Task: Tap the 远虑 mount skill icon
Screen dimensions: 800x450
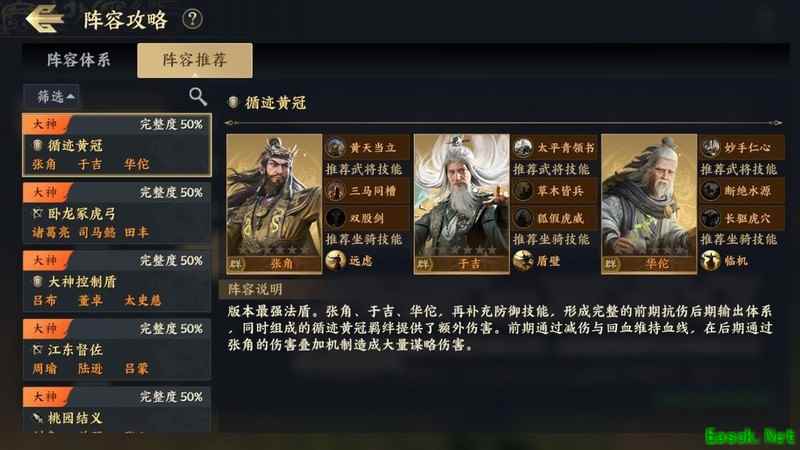Action: pyautogui.click(x=335, y=261)
